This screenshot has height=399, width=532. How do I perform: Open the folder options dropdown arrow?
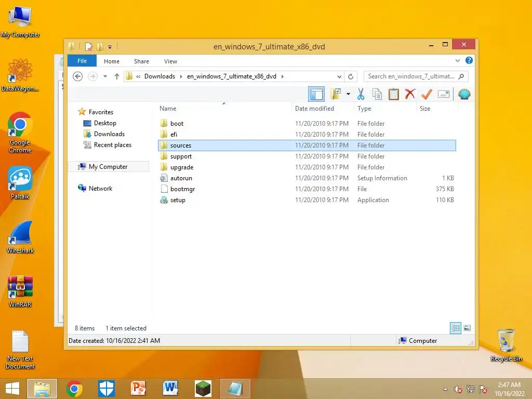(348, 94)
